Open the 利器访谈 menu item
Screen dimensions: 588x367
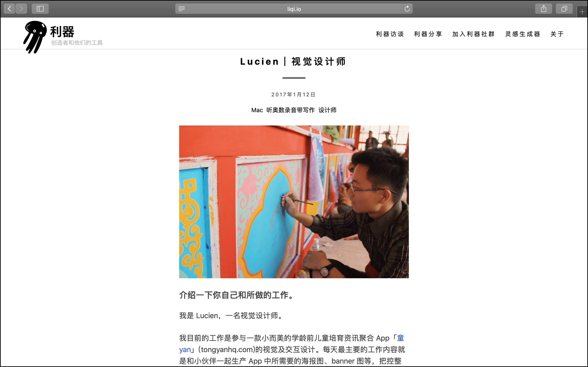(x=390, y=34)
